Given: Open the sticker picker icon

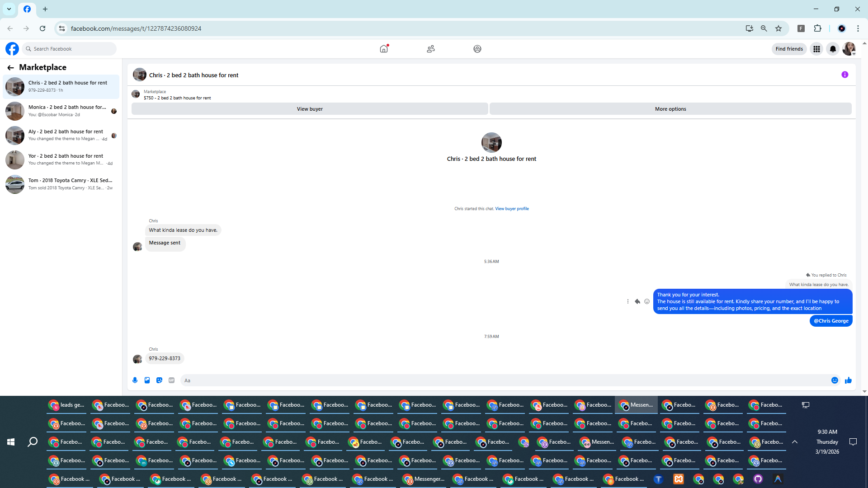Looking at the screenshot, I should [x=159, y=380].
